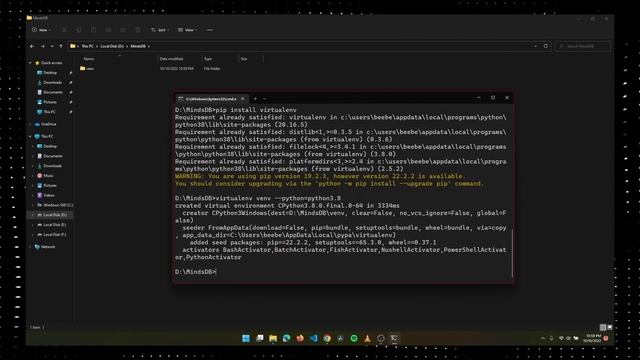Collapse the This PC tree node
The height and width of the screenshot is (360, 640).
click(30, 136)
